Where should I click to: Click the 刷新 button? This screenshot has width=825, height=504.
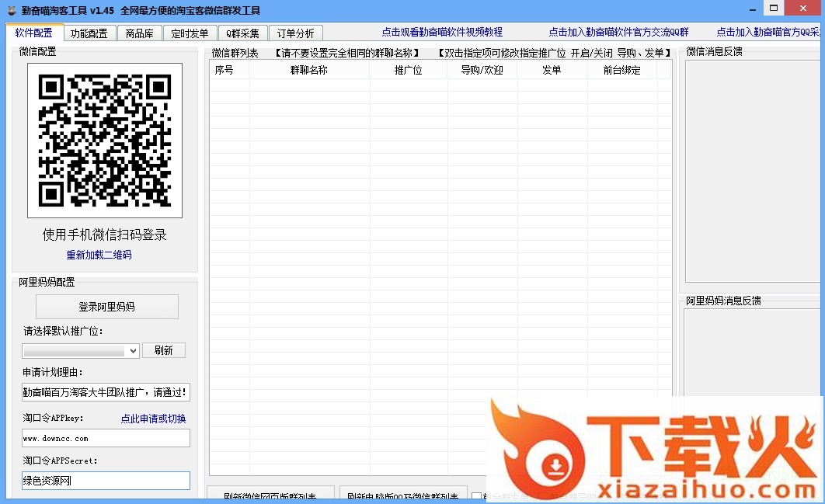164,350
